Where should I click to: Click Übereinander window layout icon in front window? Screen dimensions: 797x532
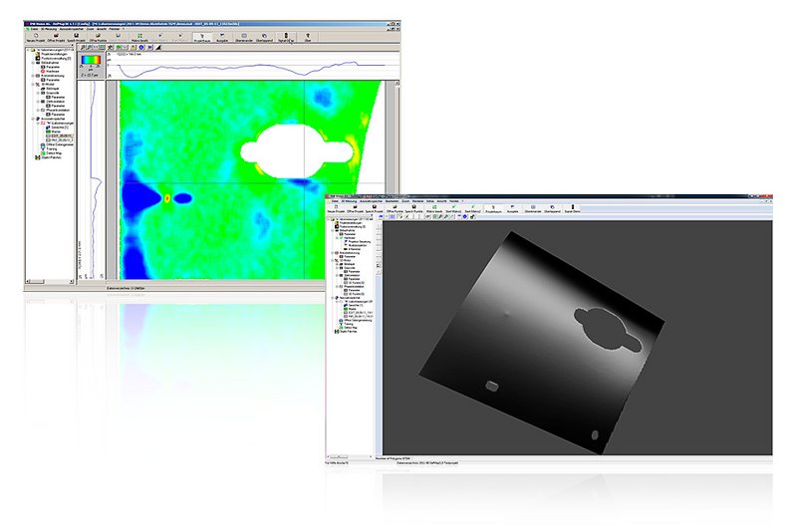pyautogui.click(x=533, y=207)
